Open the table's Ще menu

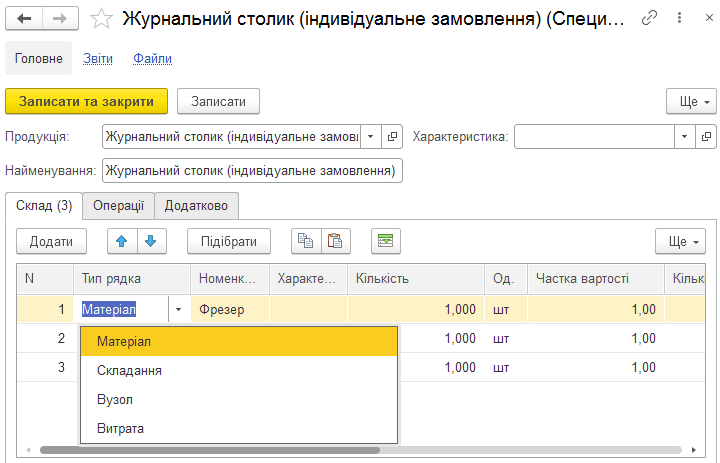(x=680, y=241)
